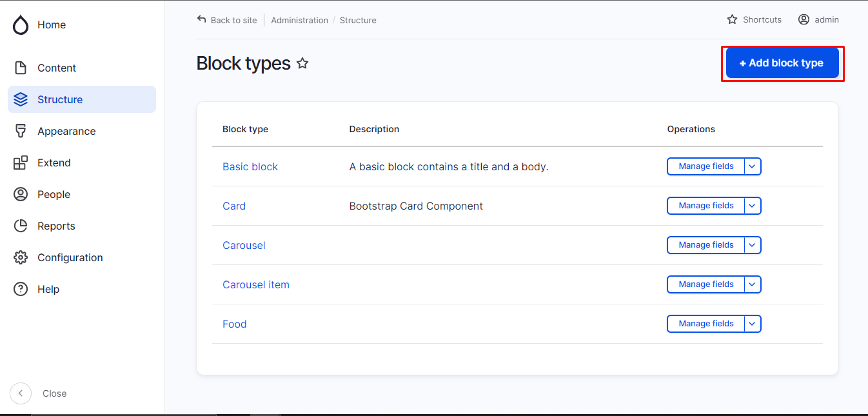Screen dimensions: 868x416
Task: Collapse the sidebar with the arrow toggle
Action: [x=20, y=393]
